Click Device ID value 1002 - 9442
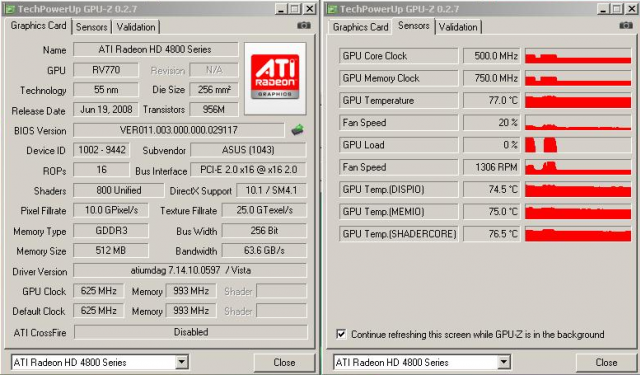This screenshot has width=640, height=375. [102, 150]
